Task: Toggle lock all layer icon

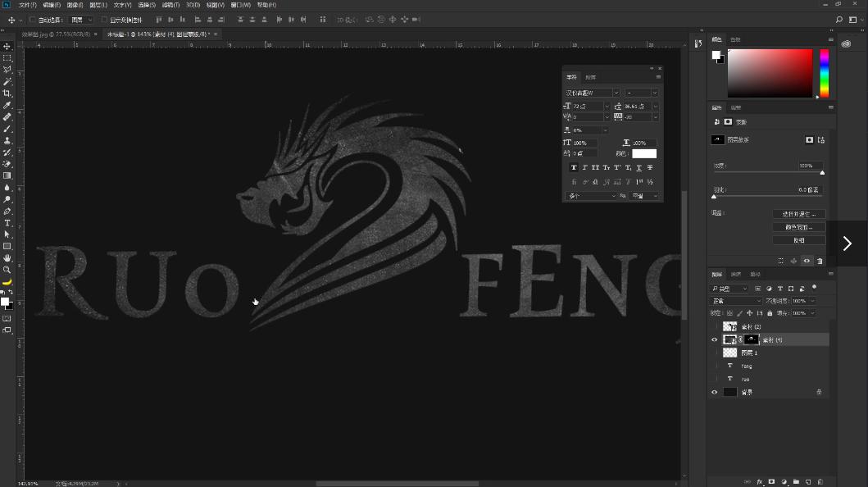Action: (x=770, y=313)
